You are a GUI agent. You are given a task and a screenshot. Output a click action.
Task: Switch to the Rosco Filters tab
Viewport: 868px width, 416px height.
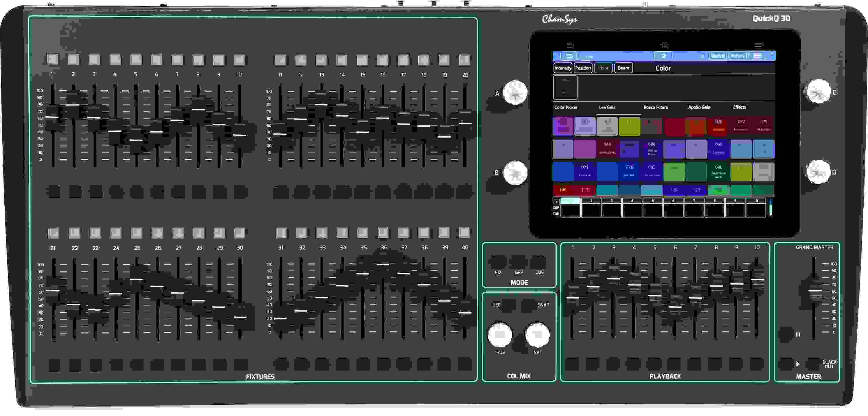tap(657, 107)
